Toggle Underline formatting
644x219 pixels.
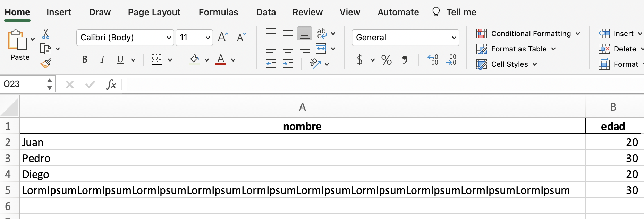120,59
